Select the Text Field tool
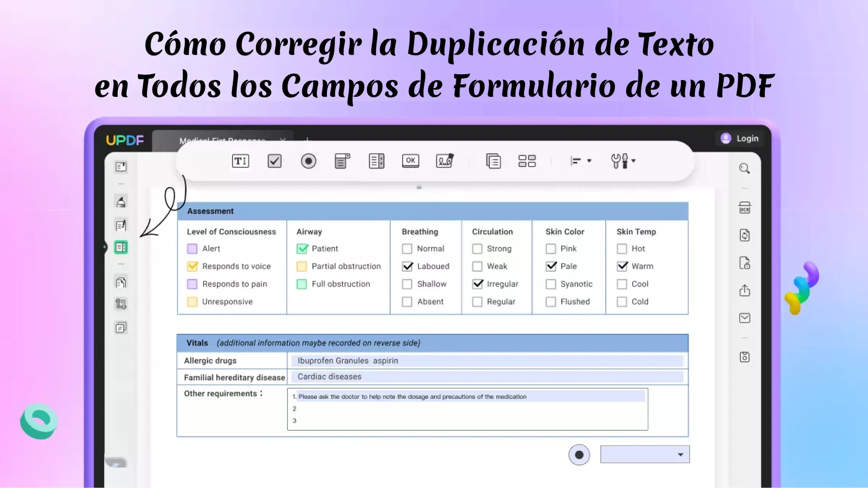This screenshot has width=868, height=488. pyautogui.click(x=240, y=161)
